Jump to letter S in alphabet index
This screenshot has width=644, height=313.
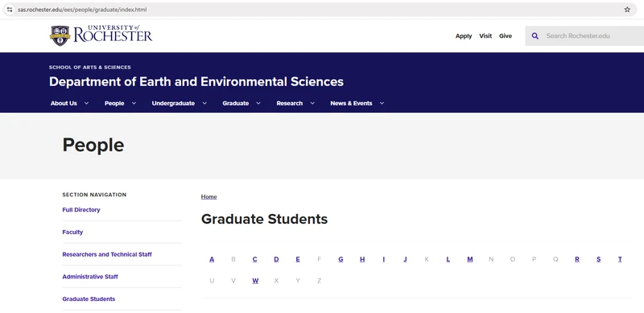click(598, 259)
